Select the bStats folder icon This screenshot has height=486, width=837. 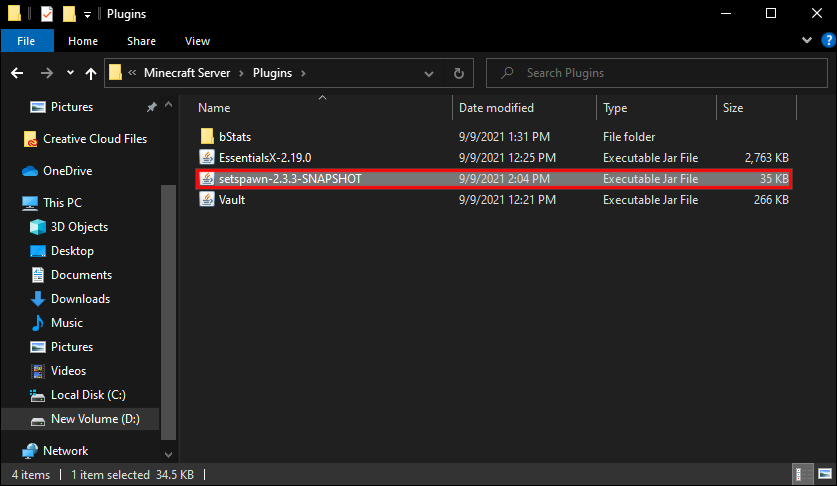pos(207,136)
